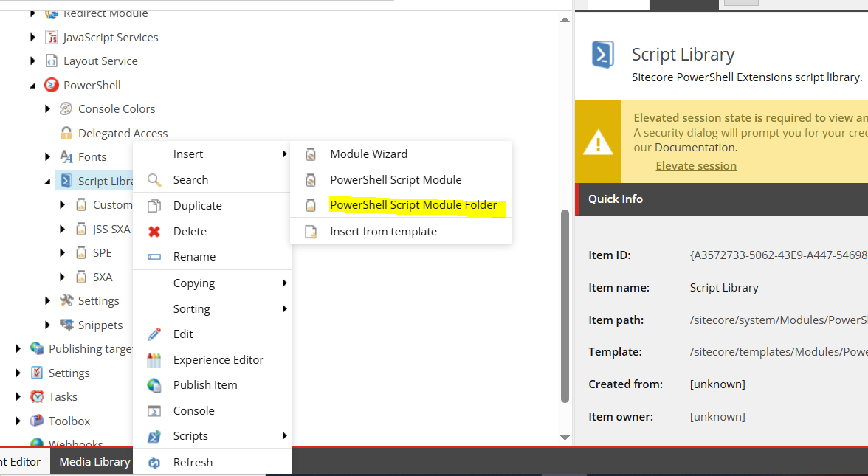The width and height of the screenshot is (868, 476).
Task: Select the Toolbox tree item
Action: pos(69,421)
